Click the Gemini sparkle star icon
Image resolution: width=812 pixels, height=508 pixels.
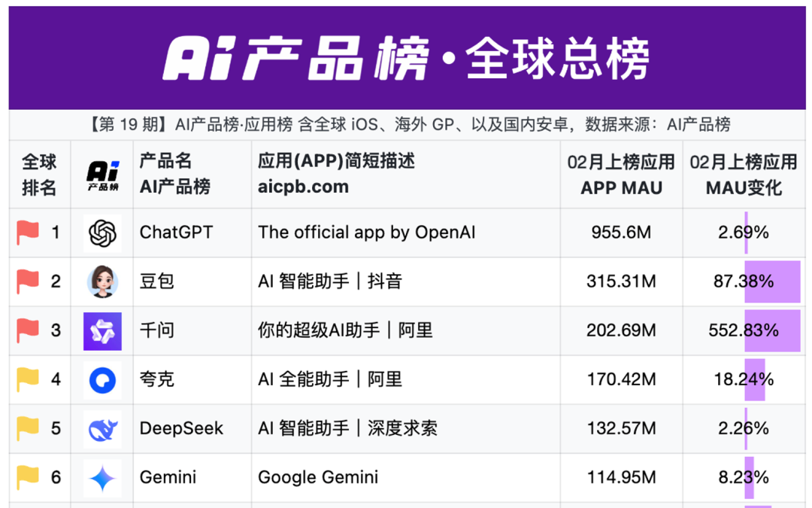click(102, 478)
